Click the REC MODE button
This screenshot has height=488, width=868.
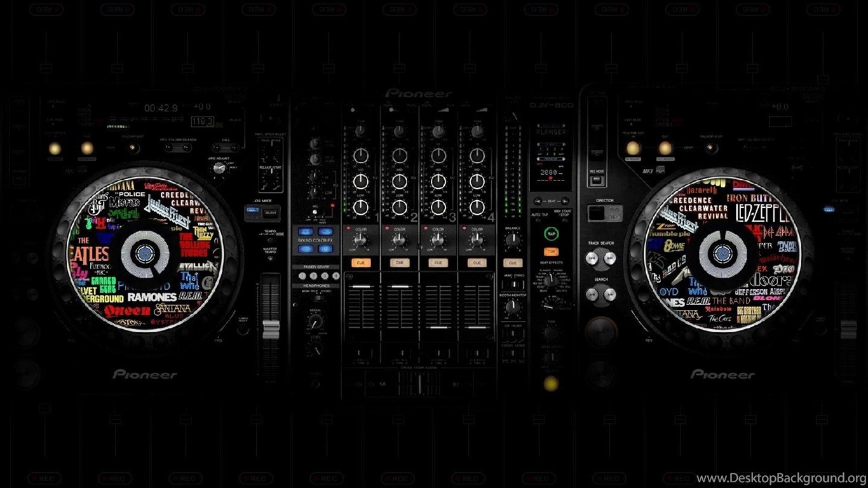(597, 180)
